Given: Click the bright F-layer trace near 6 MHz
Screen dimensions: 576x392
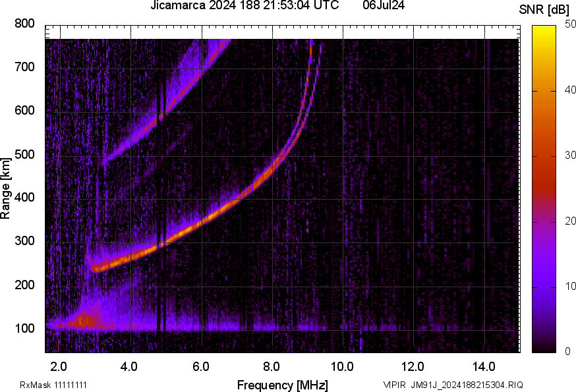Looking at the screenshot, I should click(202, 221).
